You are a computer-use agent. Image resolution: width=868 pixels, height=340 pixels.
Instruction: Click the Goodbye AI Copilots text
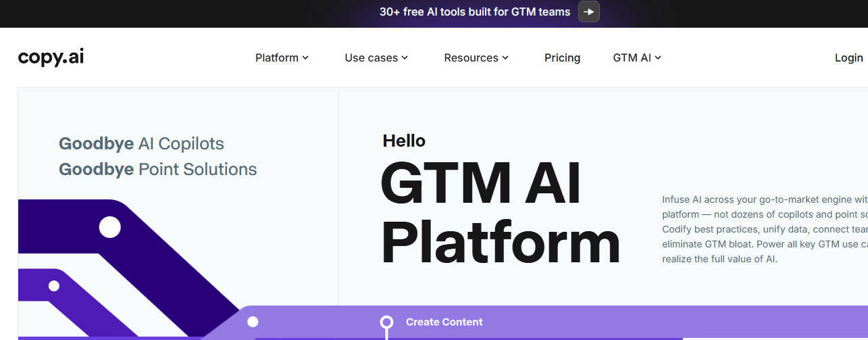(x=141, y=143)
